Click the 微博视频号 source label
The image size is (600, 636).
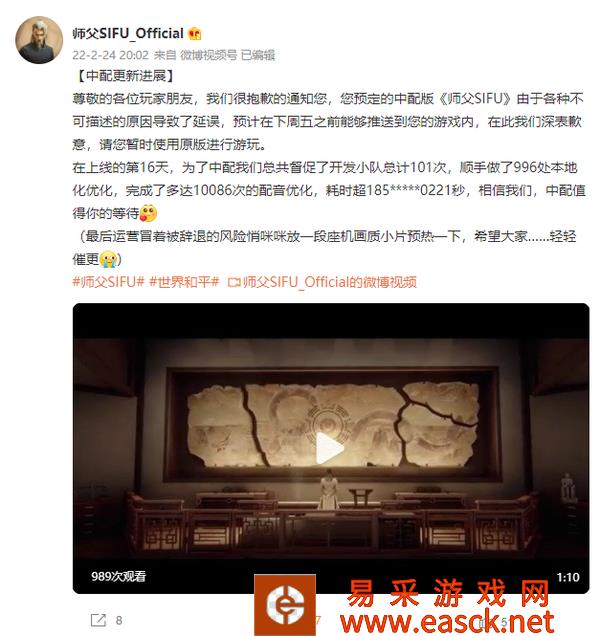point(209,55)
